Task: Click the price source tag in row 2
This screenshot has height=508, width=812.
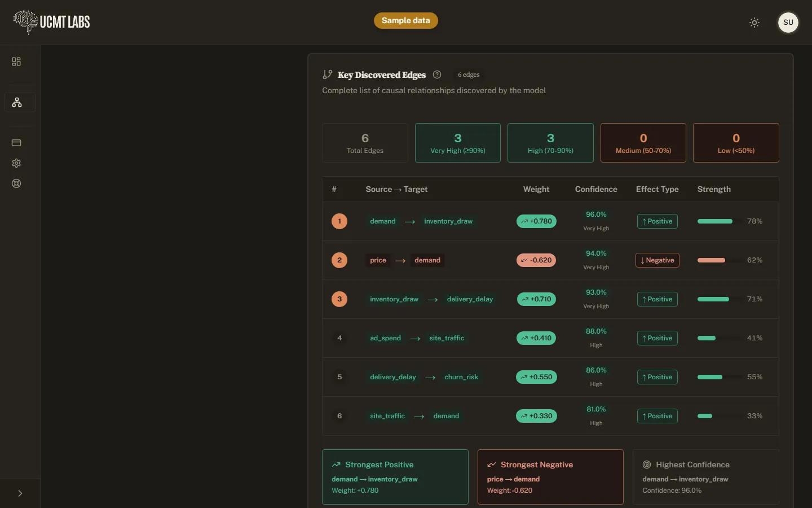Action: point(378,260)
